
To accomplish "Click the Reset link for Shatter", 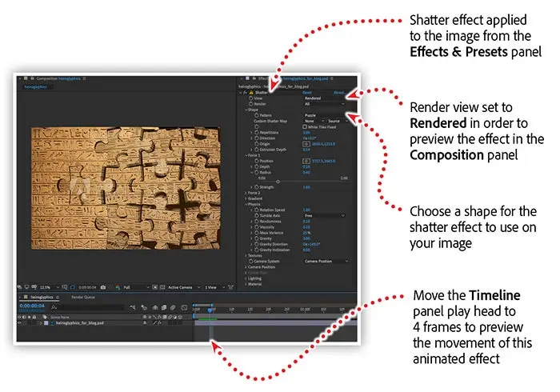I will tap(307, 93).
